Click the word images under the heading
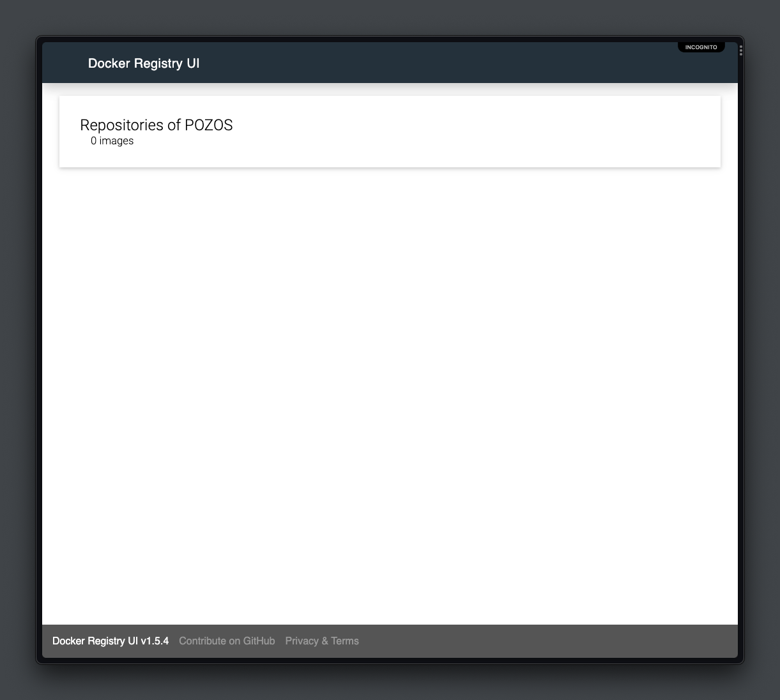Screen dimensions: 780x700 tap(116, 141)
